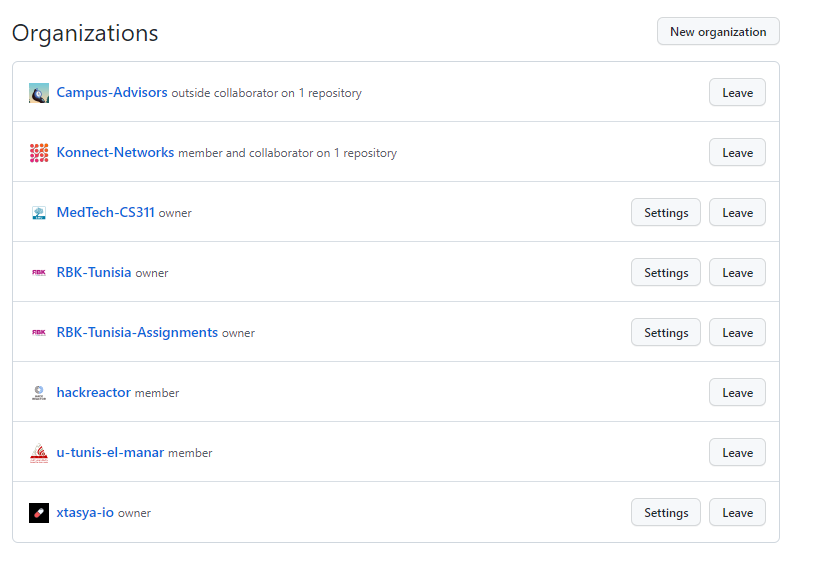Open the RBK-Tunisia organization link

click(x=94, y=272)
